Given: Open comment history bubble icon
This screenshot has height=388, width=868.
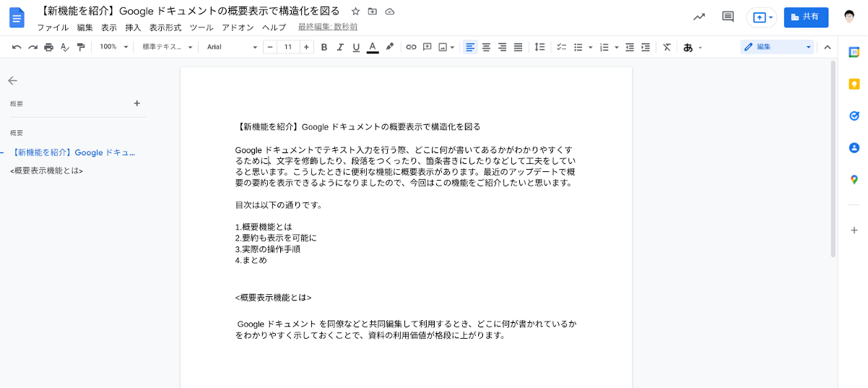Looking at the screenshot, I should pyautogui.click(x=728, y=17).
